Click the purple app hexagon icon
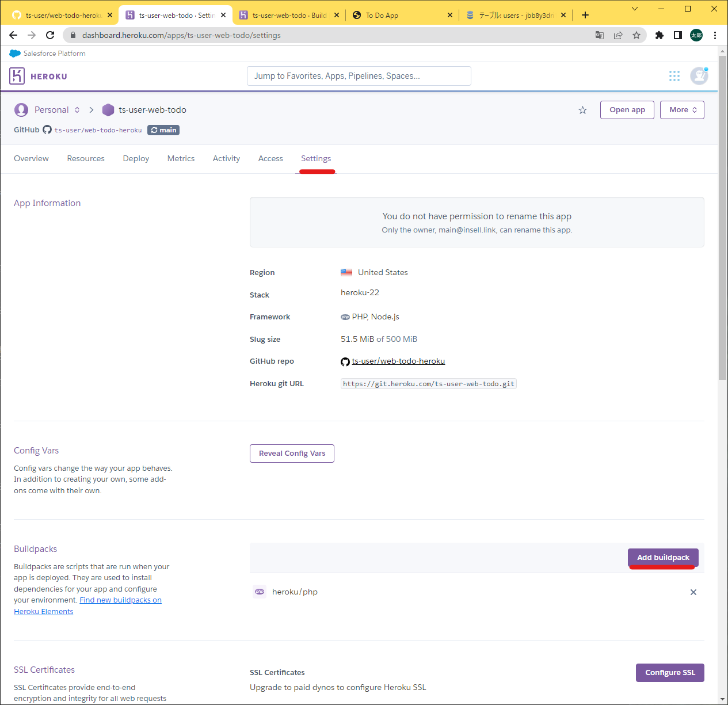728x705 pixels. [108, 110]
